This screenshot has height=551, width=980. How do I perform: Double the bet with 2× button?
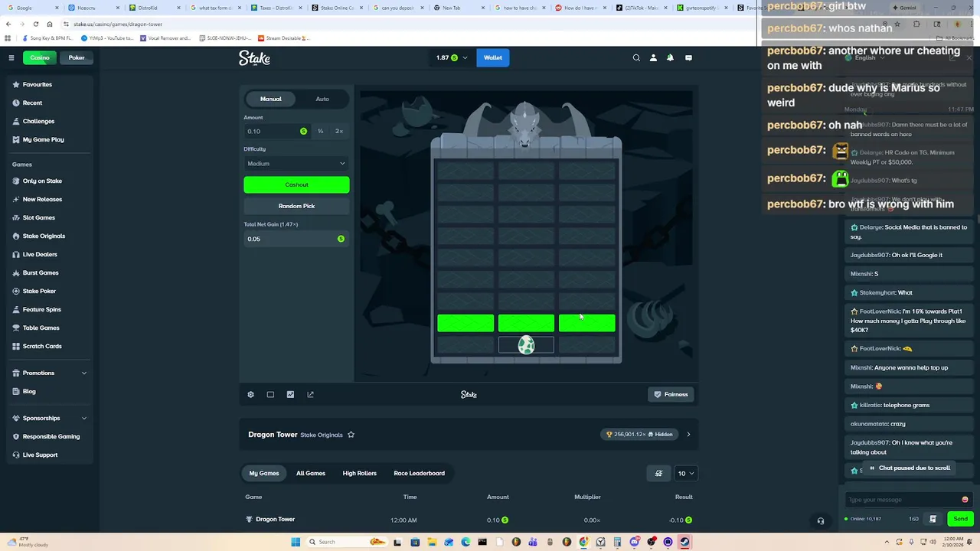[339, 131]
